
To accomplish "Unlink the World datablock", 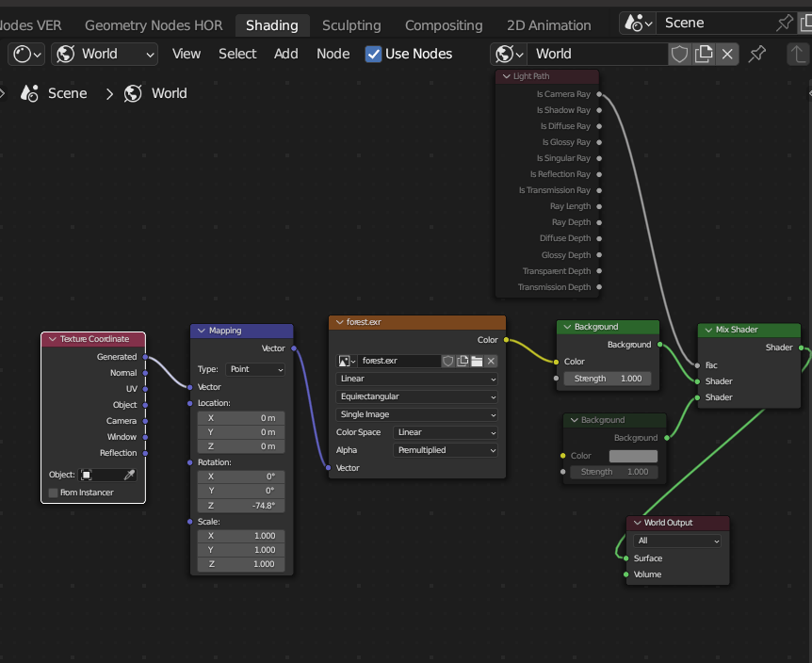I will point(727,54).
